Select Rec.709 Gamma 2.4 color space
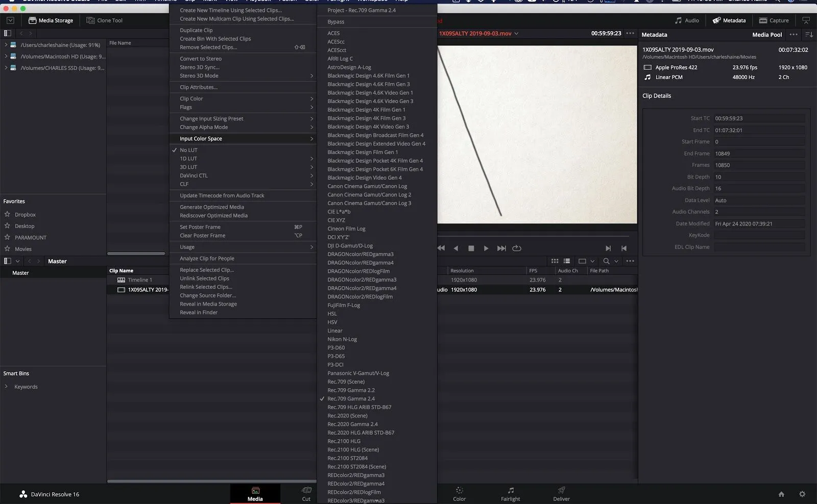817x504 pixels. [377, 399]
